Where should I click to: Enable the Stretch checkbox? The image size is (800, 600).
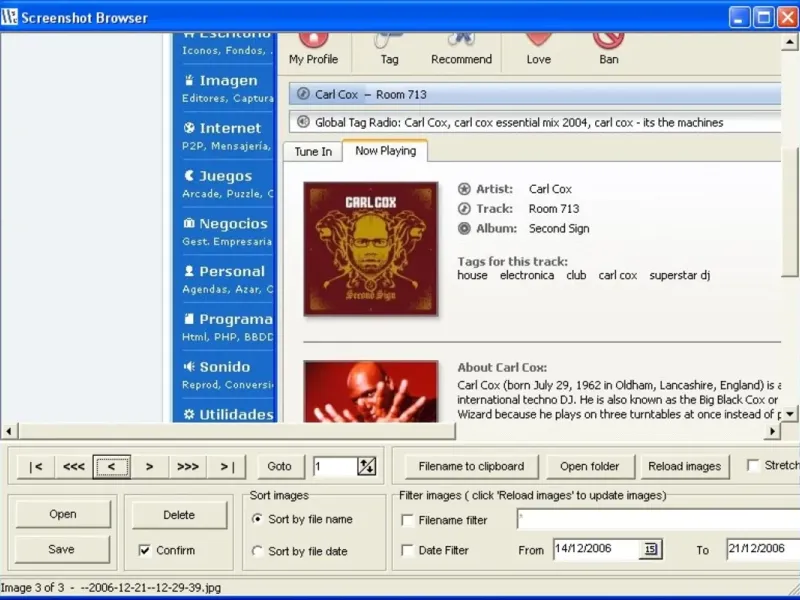[753, 465]
